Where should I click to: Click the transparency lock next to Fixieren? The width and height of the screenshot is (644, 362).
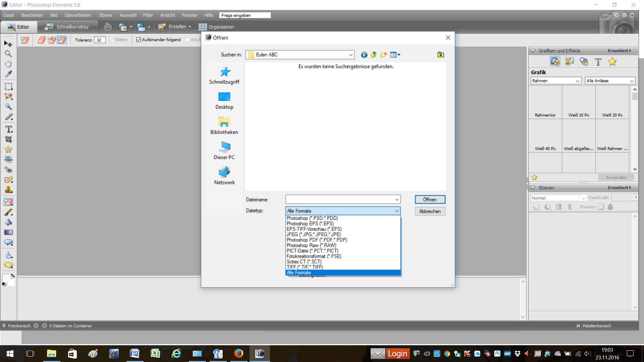[x=601, y=207]
